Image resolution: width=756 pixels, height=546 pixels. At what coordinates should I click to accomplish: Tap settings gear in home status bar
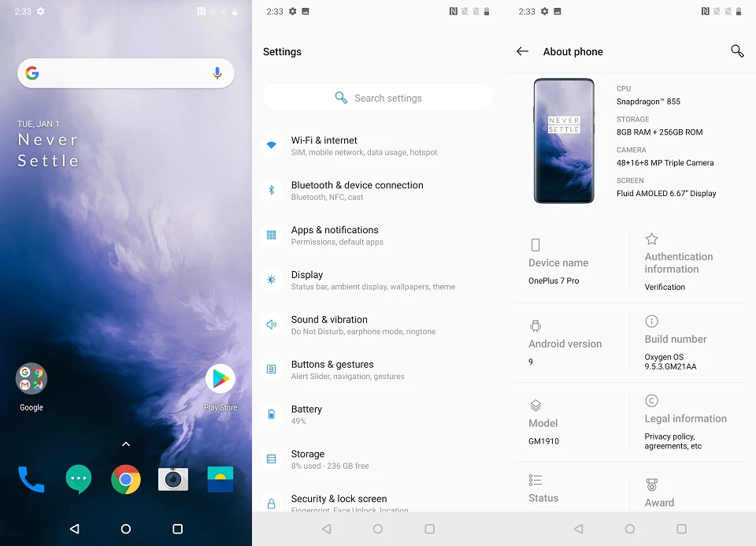pyautogui.click(x=40, y=11)
